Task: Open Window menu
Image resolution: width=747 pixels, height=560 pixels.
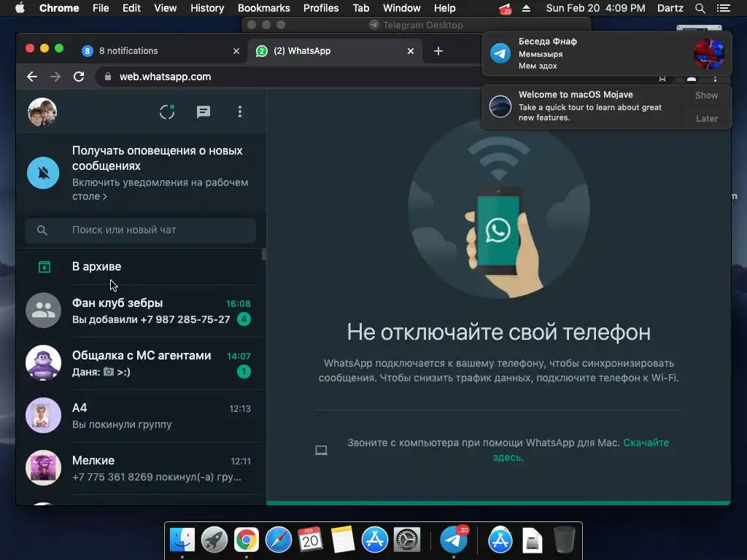Action: (x=402, y=8)
